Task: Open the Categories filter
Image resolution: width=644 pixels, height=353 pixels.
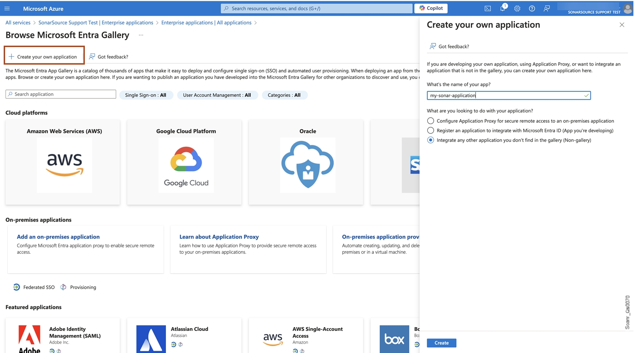Action: [284, 94]
